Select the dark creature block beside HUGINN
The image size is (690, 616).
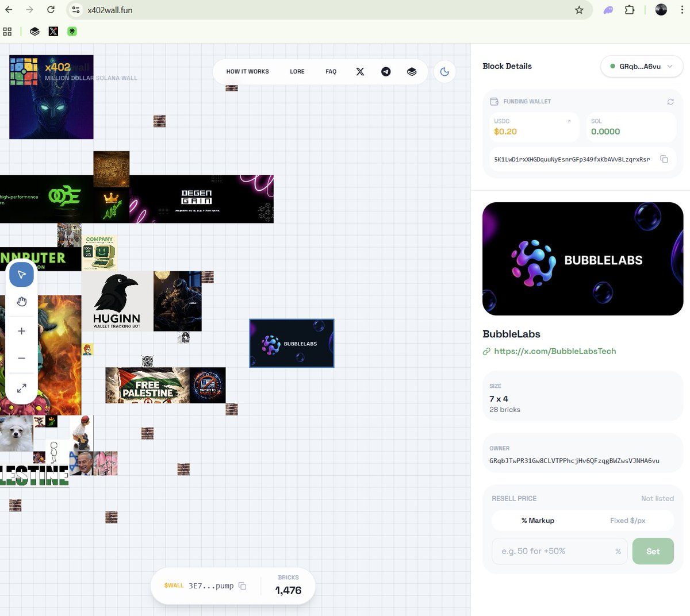point(178,301)
